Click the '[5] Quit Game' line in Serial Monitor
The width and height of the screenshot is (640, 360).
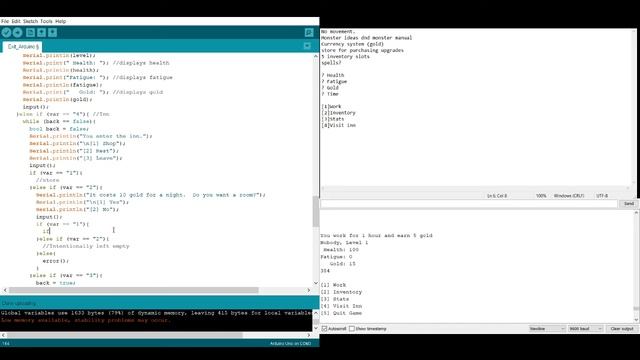click(341, 313)
